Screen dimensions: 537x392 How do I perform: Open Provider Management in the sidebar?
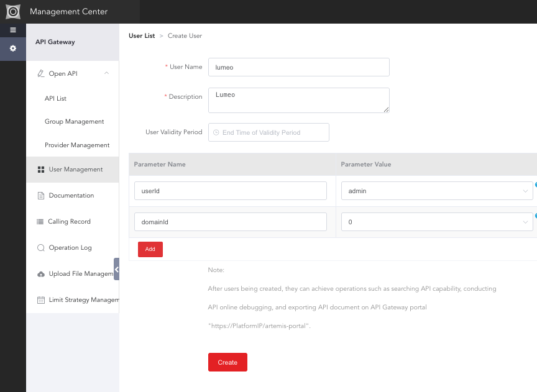point(77,145)
